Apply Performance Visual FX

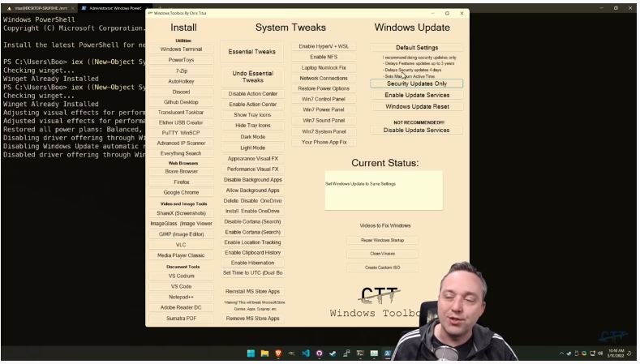[x=252, y=169]
